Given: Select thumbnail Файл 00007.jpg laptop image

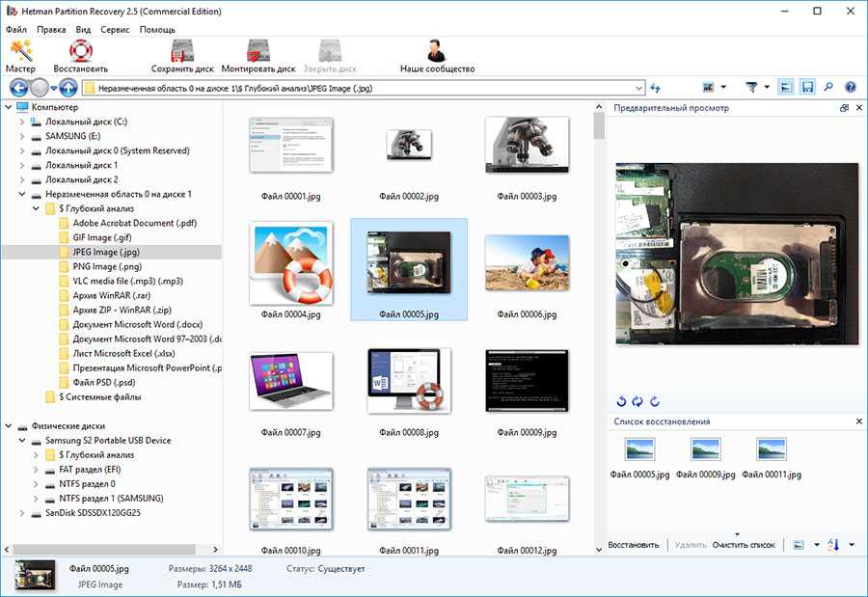Looking at the screenshot, I should [290, 379].
